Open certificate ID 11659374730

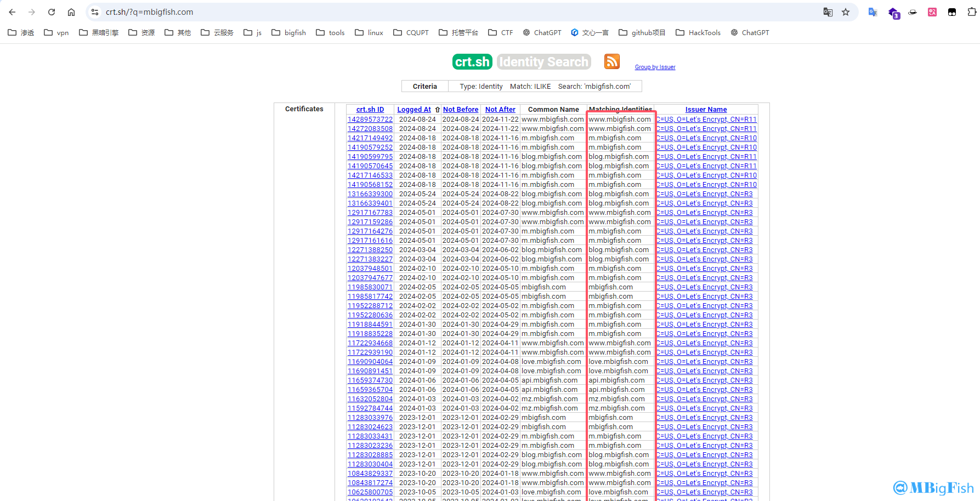point(370,380)
